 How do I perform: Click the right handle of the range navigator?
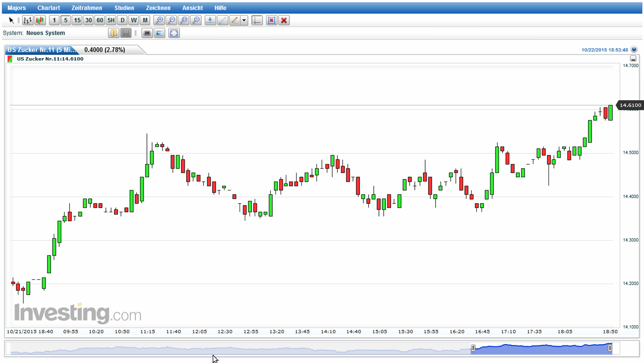point(610,348)
